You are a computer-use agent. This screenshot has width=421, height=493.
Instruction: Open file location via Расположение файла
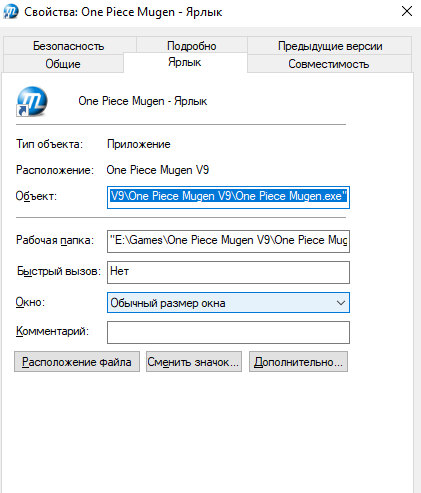[x=77, y=362]
